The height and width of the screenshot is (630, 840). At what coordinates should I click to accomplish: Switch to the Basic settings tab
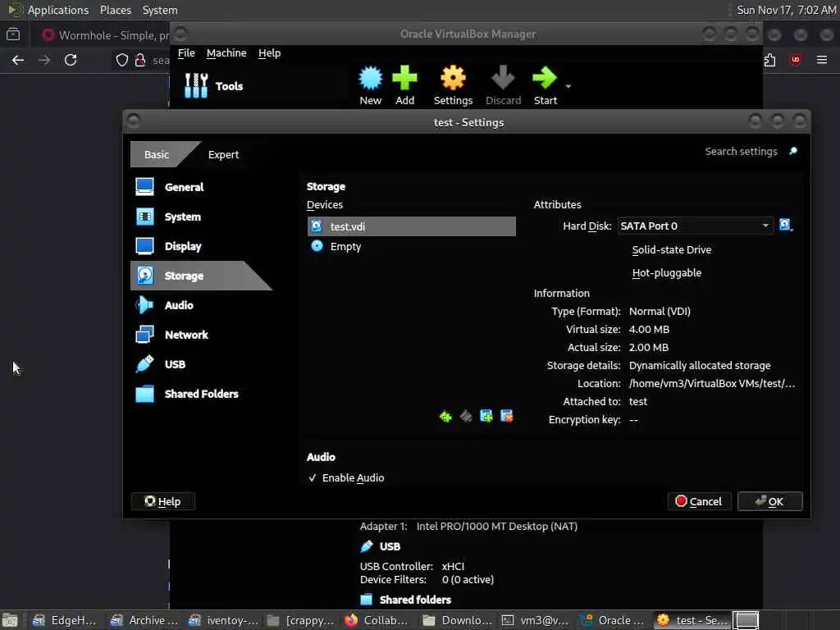coord(157,154)
